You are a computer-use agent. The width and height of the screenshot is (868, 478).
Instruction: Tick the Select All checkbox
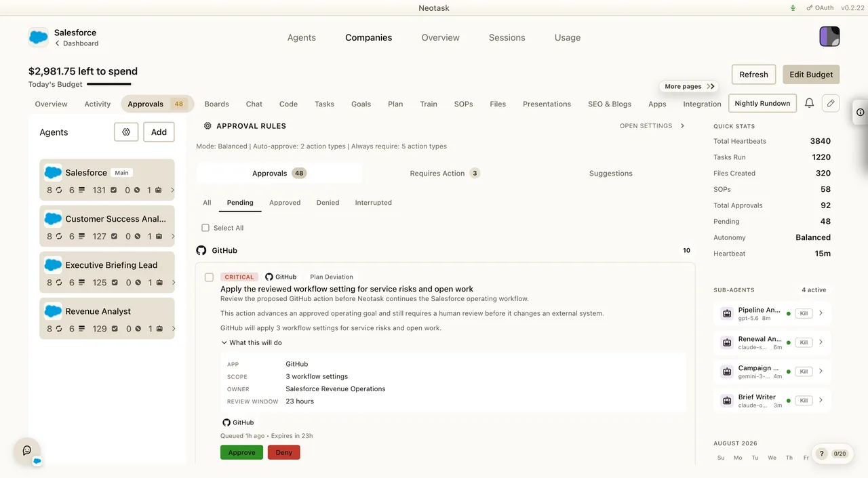(x=205, y=228)
